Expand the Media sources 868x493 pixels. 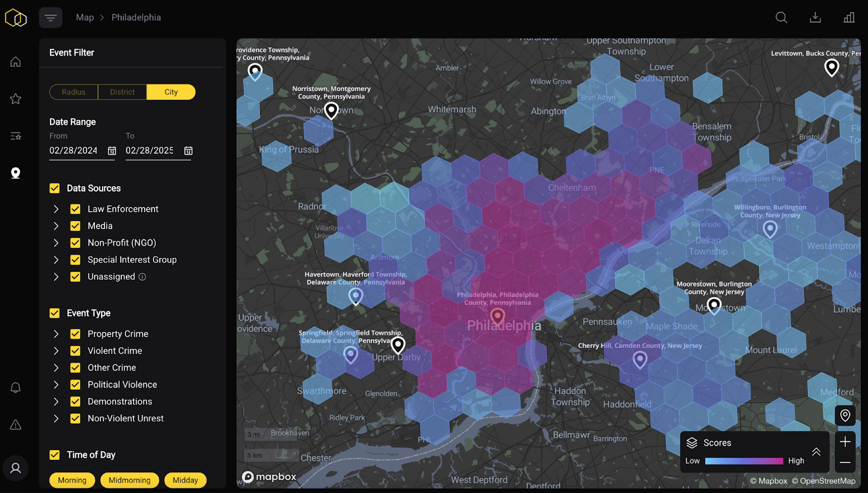tap(56, 226)
